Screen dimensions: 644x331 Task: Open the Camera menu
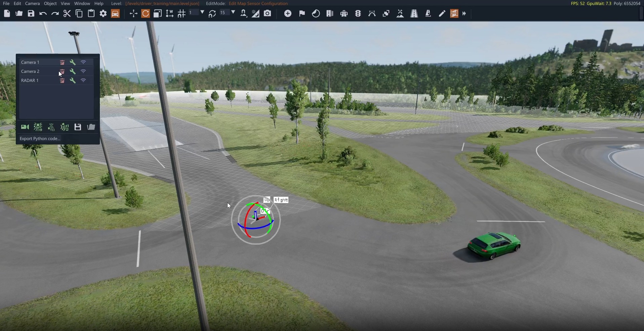[32, 3]
